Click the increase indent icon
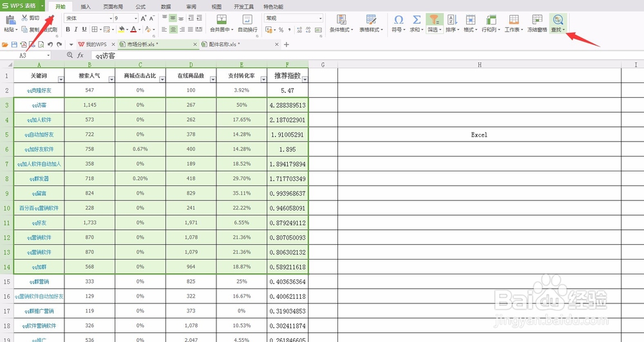 (199, 18)
